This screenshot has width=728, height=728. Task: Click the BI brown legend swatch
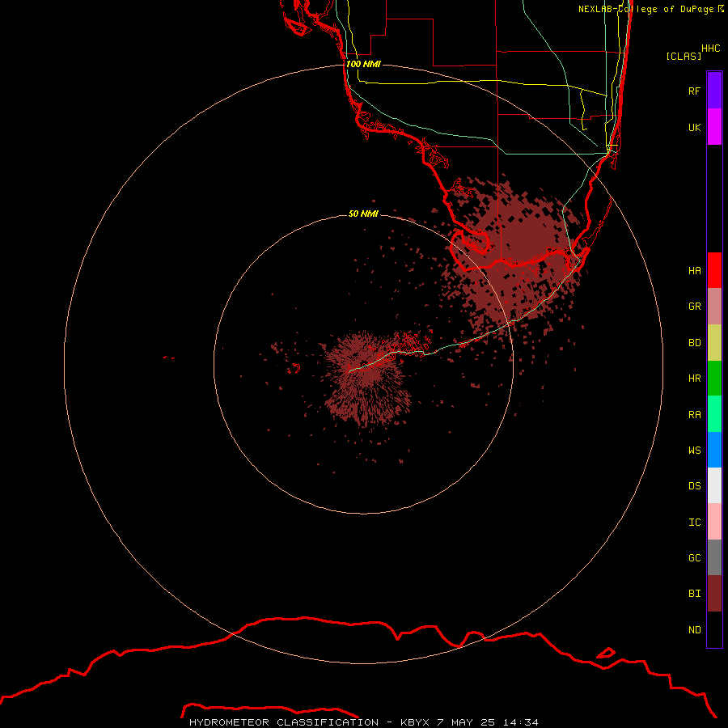pos(714,594)
